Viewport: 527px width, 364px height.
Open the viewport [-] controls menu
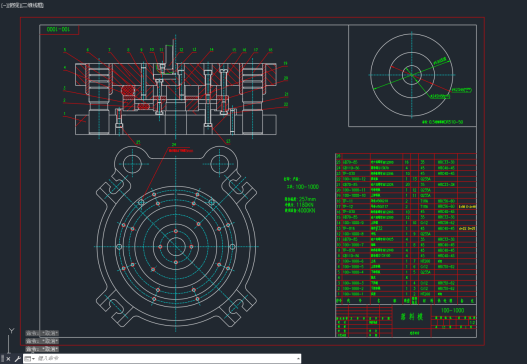[x=4, y=5]
